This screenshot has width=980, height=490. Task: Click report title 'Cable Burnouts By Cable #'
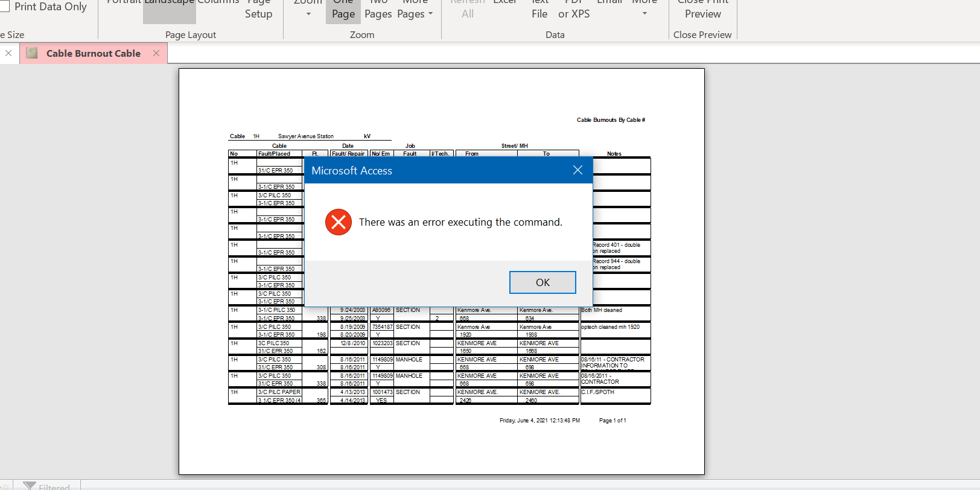(611, 120)
